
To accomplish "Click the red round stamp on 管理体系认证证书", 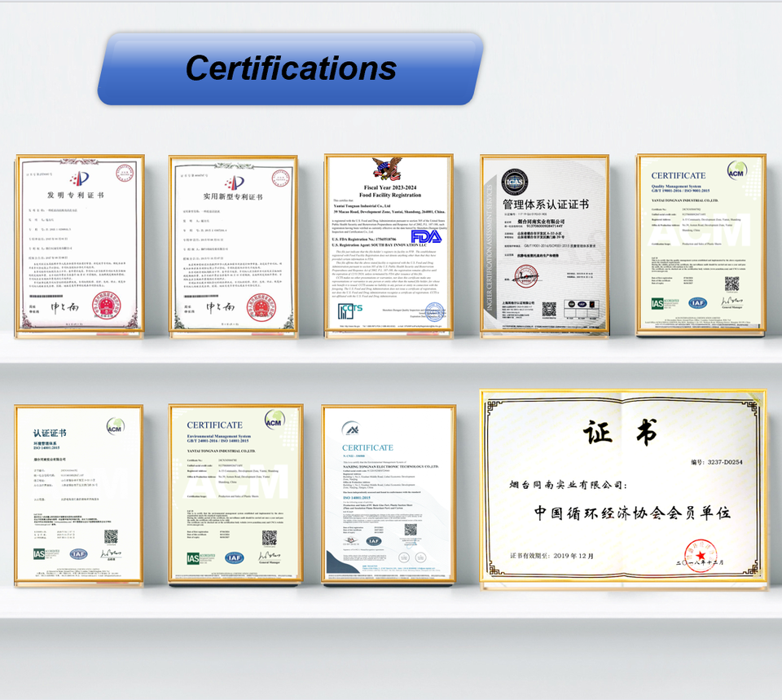I will [x=525, y=276].
